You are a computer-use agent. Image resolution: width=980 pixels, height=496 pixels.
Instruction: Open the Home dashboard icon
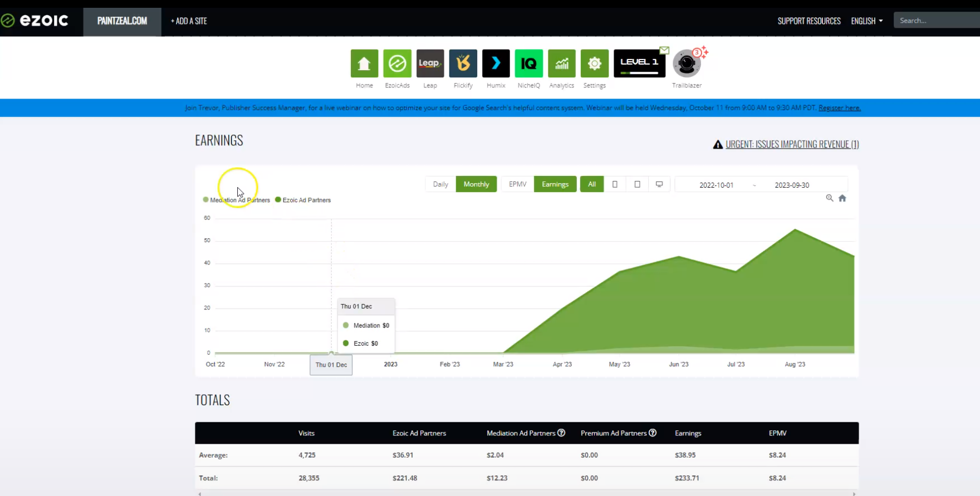[364, 63]
